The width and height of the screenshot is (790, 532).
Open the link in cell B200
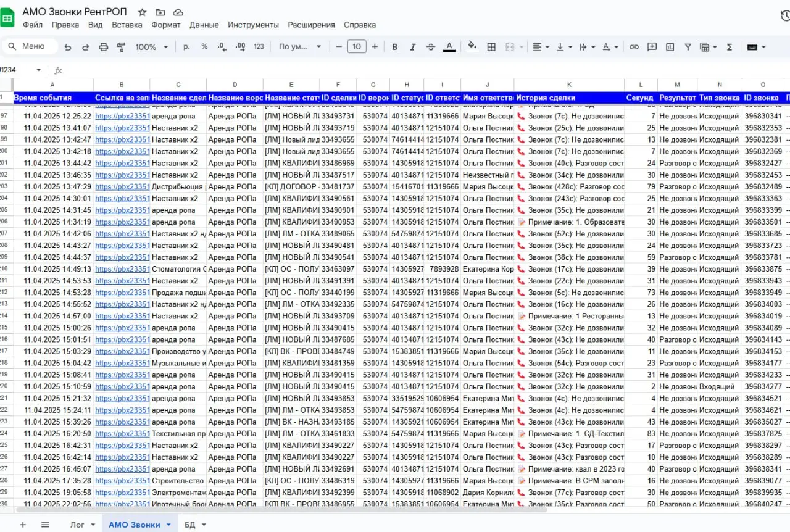coord(121,151)
